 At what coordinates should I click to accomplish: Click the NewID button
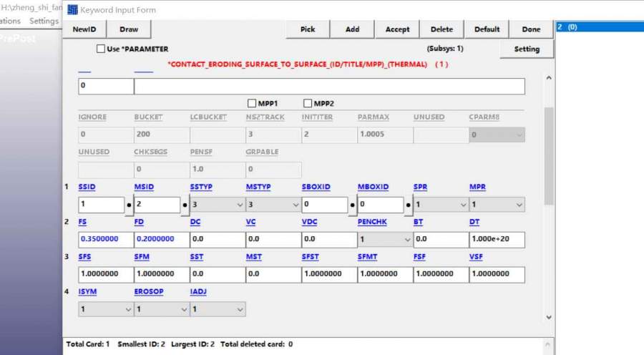point(89,29)
